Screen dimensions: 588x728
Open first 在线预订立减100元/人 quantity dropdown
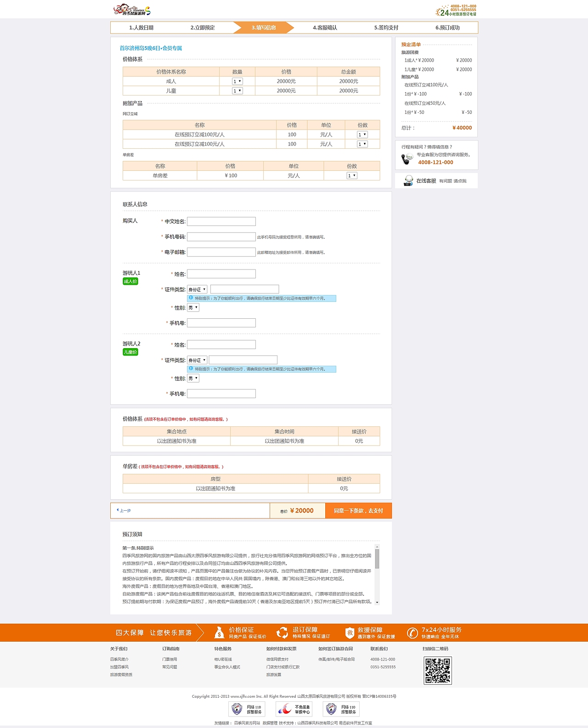362,135
